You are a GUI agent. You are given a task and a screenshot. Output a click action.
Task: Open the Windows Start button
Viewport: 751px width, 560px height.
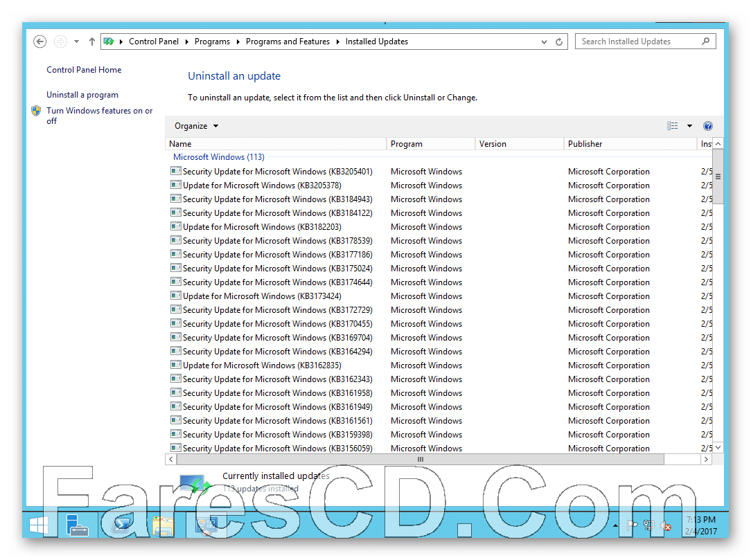tap(39, 525)
